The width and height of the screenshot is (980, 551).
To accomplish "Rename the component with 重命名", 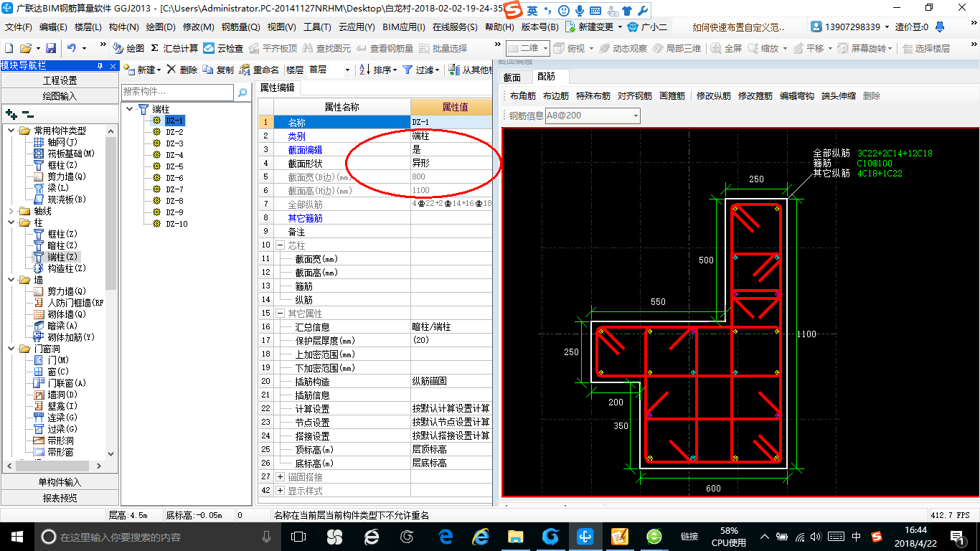I will (259, 70).
